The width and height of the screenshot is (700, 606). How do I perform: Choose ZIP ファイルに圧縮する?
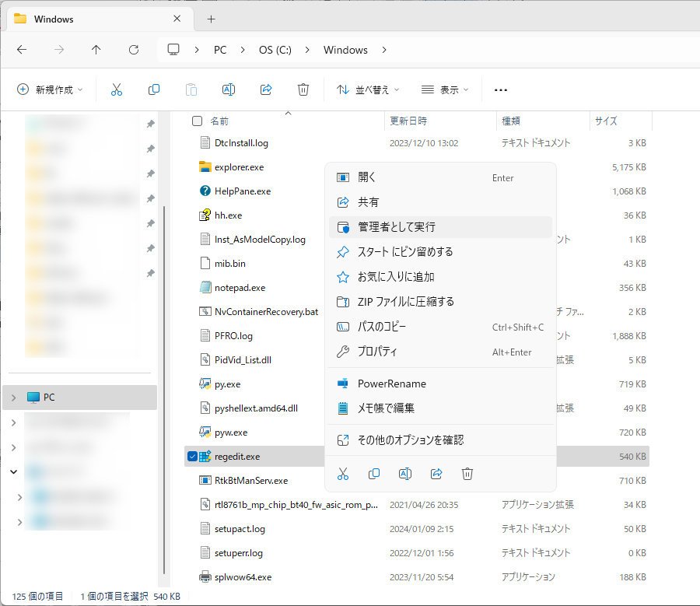[441, 302]
